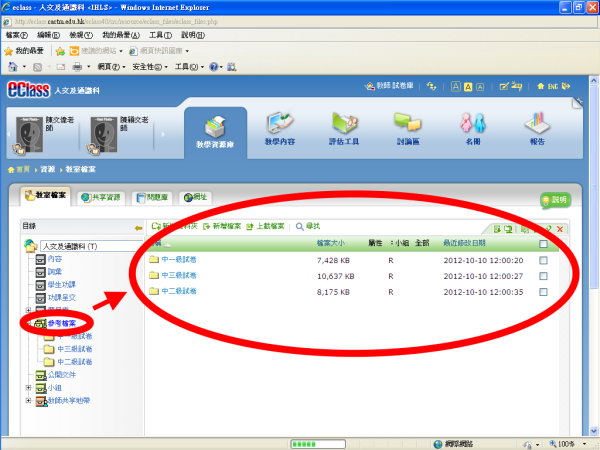Screen dimensions: 600x450
Task: Open dropdown arrow beside IE print icon
Action: point(89,67)
